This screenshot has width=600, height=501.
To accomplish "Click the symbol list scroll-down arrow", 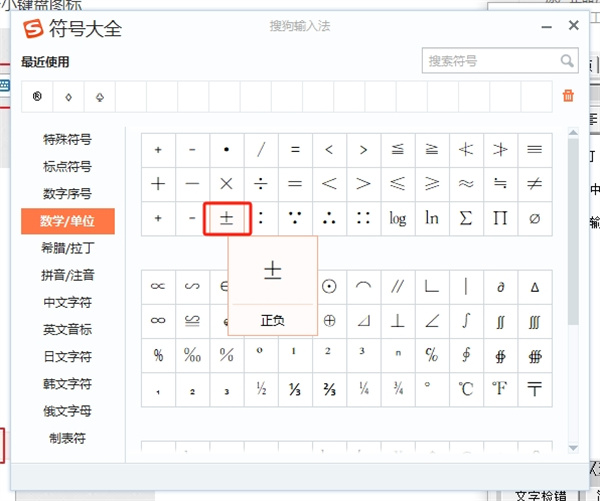I will (573, 448).
